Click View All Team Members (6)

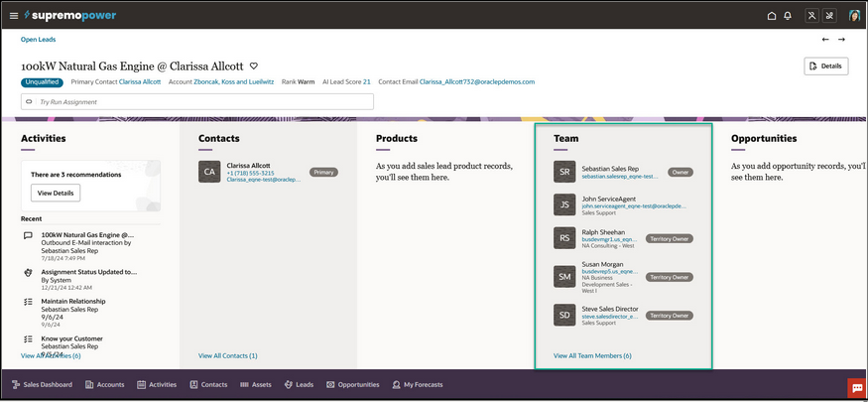pos(592,355)
